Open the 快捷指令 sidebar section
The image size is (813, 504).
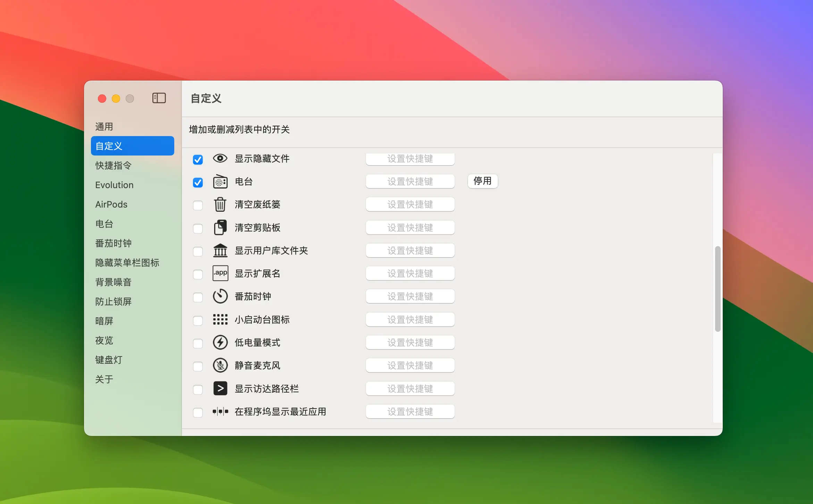click(x=114, y=166)
